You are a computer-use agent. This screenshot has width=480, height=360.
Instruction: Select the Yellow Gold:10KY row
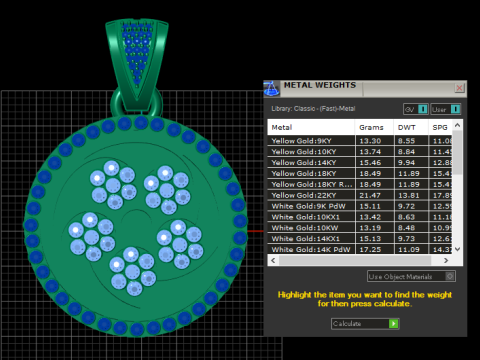(360, 152)
